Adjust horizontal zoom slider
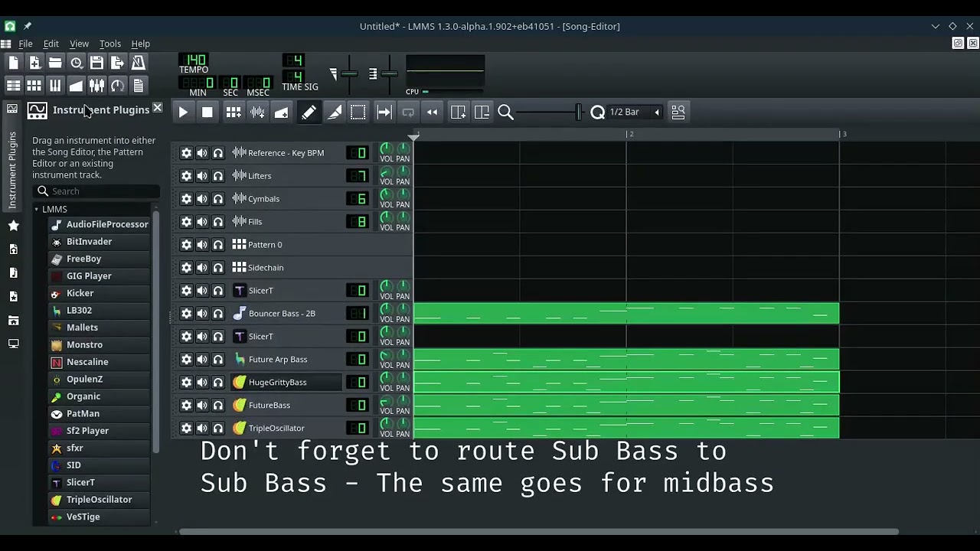Screen dimensions: 980x551 click(x=547, y=112)
